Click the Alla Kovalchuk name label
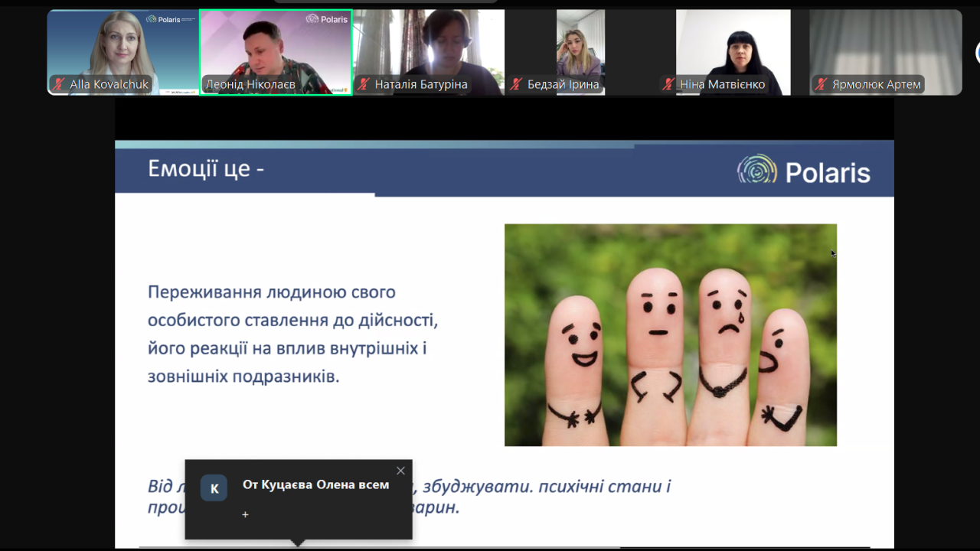The image size is (980, 551). click(x=109, y=84)
